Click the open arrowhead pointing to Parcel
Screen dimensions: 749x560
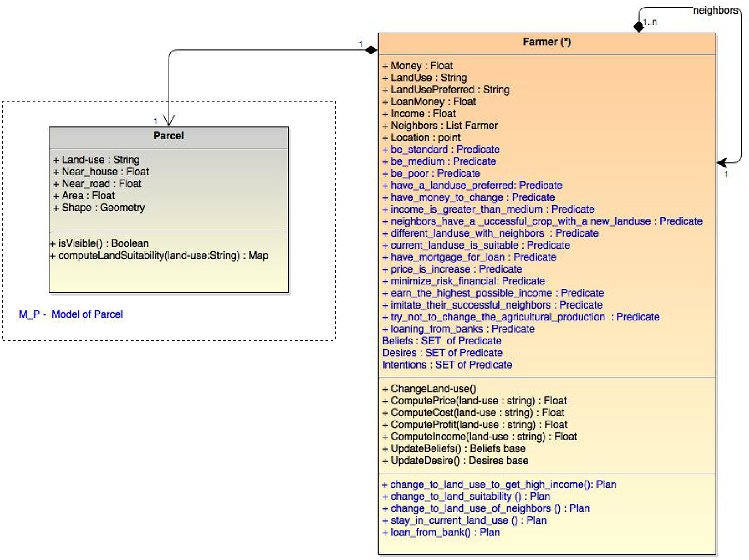(169, 120)
